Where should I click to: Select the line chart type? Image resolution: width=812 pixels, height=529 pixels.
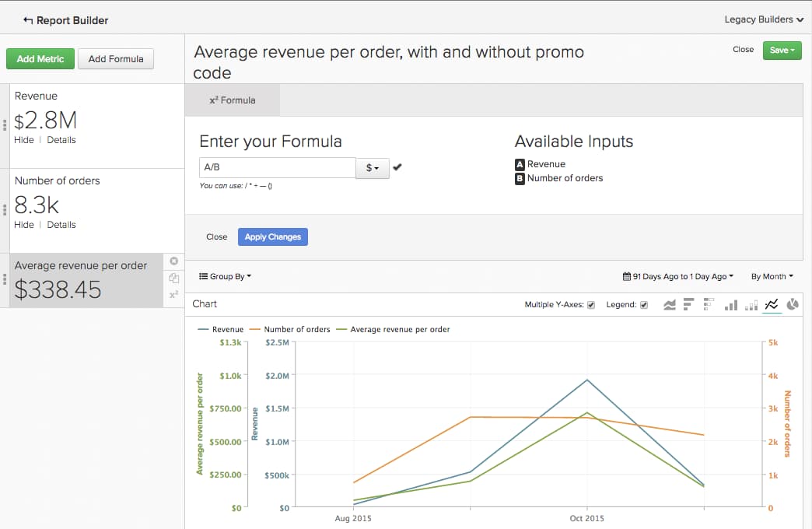click(x=772, y=304)
